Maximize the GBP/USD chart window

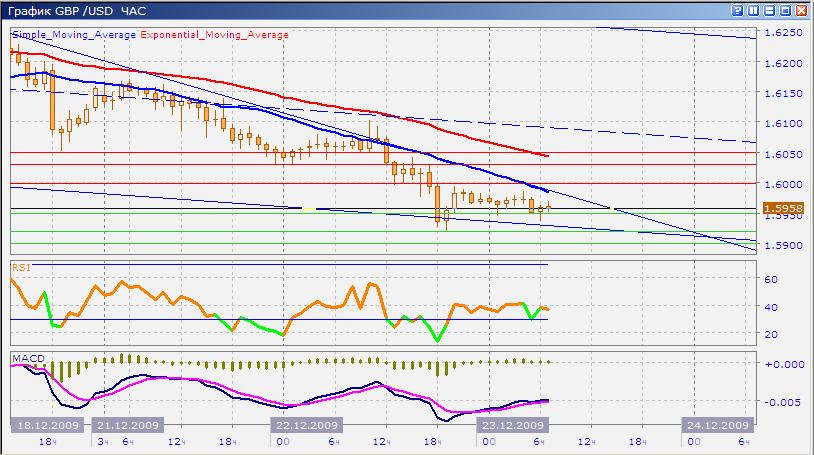785,10
